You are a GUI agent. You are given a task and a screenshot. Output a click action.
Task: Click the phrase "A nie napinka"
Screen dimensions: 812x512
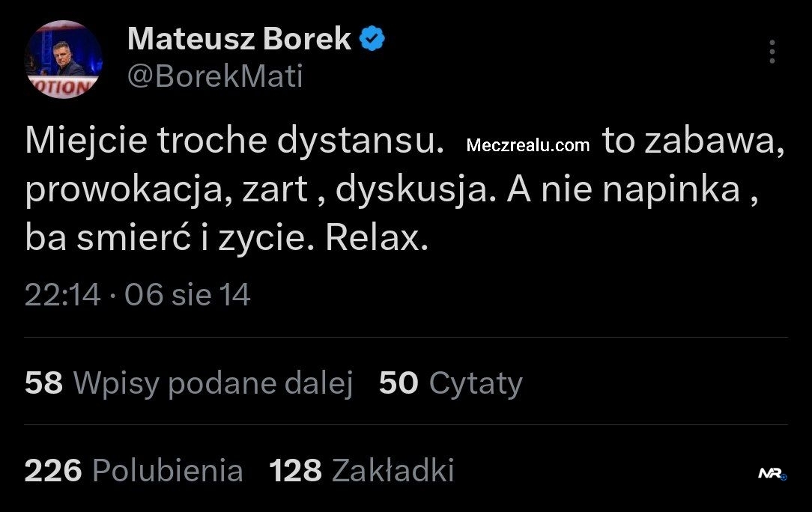click(623, 191)
